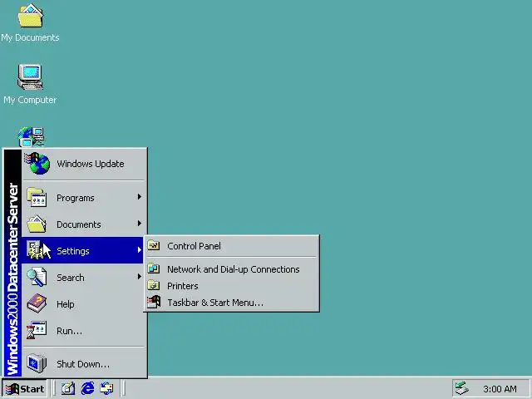Click the Documents folder icon in Start menu
The height and width of the screenshot is (399, 532).
[37, 224]
